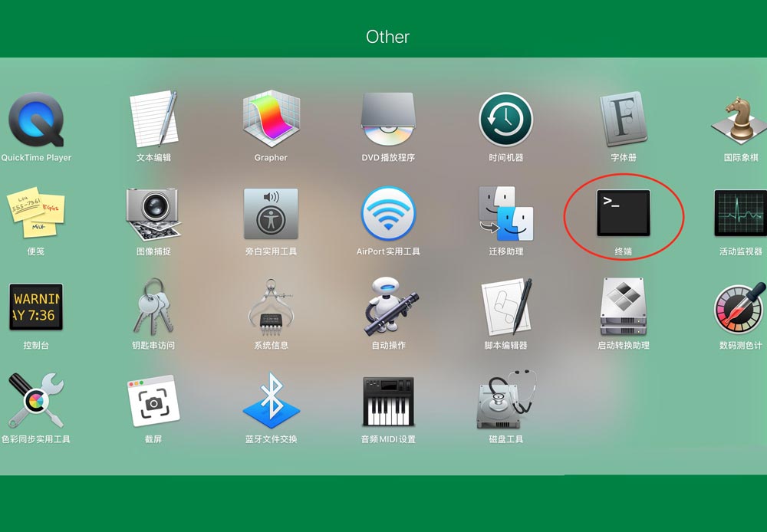
Task: Open 时间机器 (Time Machine)
Action: tap(505, 120)
